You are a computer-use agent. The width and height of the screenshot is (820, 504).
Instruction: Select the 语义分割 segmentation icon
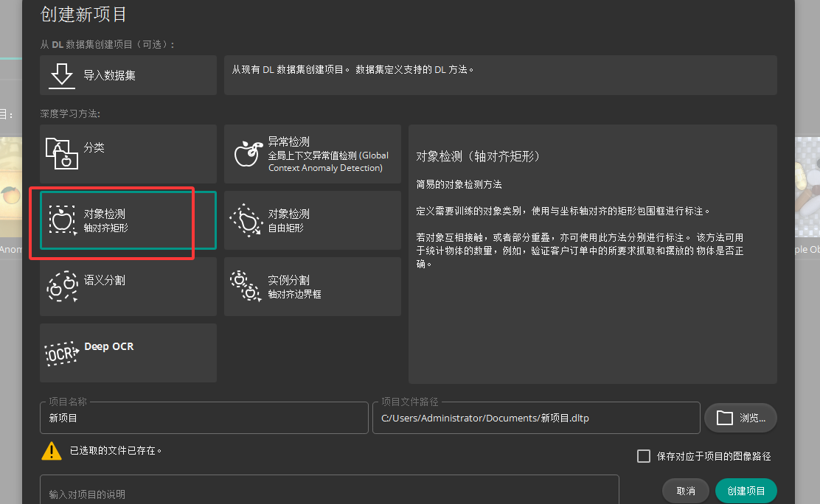[x=62, y=287]
